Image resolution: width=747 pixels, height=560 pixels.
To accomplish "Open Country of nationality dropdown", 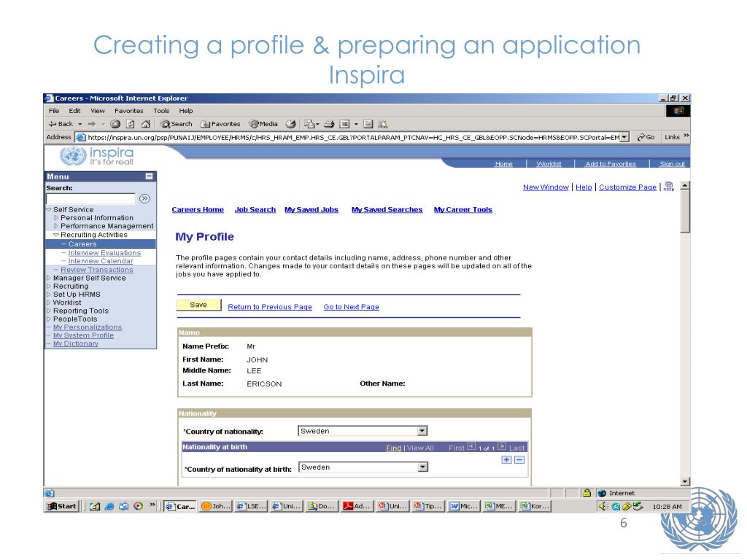I will click(x=362, y=431).
